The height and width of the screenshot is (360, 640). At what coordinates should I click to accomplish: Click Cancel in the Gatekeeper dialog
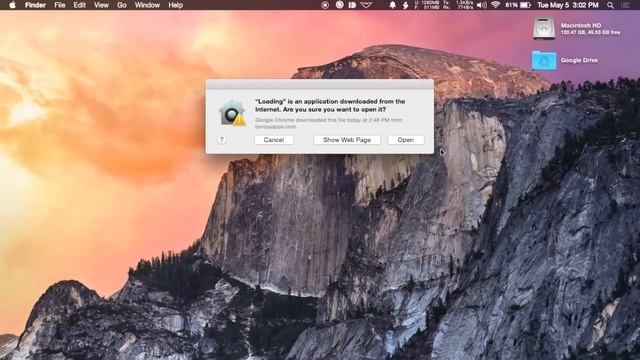coord(273,140)
